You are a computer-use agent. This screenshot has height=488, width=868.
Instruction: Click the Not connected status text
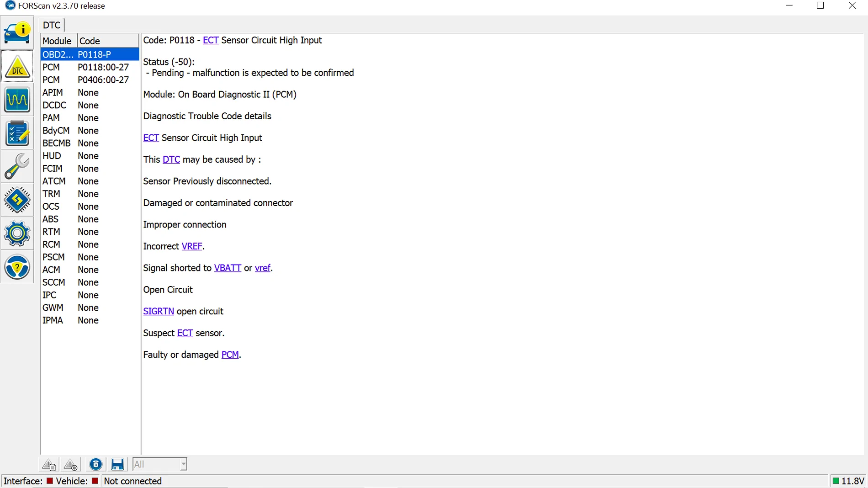coord(133,481)
